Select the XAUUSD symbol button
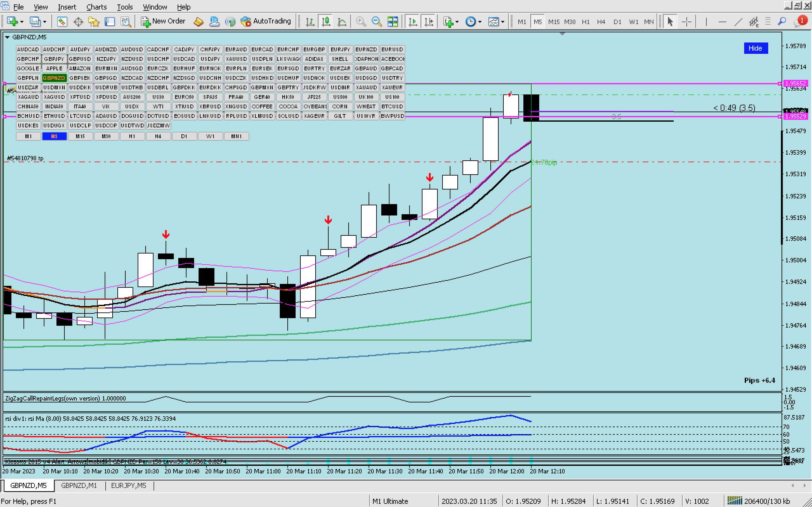Image resolution: width=812 pixels, height=507 pixels. coord(236,59)
